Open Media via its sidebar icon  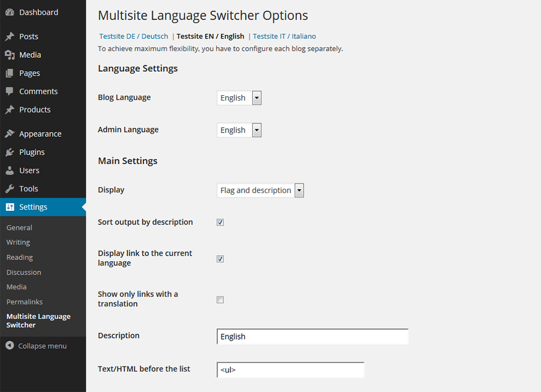pyautogui.click(x=10, y=55)
